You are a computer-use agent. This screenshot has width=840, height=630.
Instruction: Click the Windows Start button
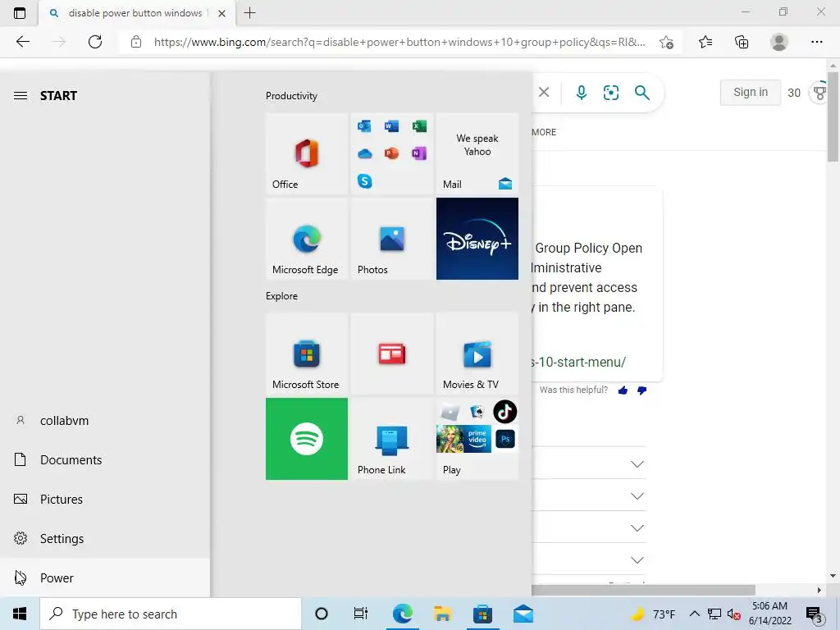pyautogui.click(x=20, y=614)
